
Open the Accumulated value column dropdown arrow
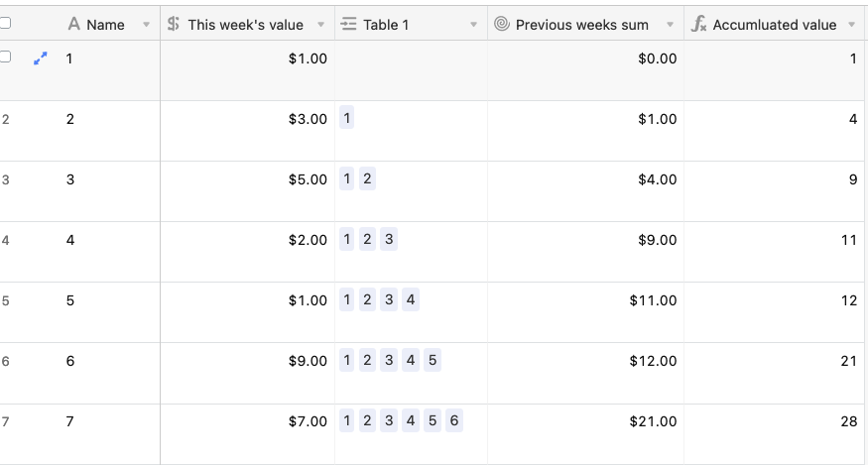(852, 25)
